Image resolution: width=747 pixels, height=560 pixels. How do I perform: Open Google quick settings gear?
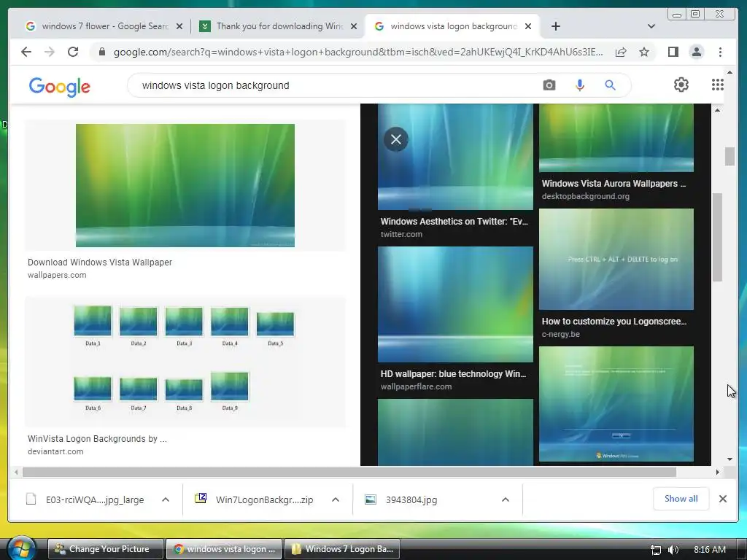681,85
